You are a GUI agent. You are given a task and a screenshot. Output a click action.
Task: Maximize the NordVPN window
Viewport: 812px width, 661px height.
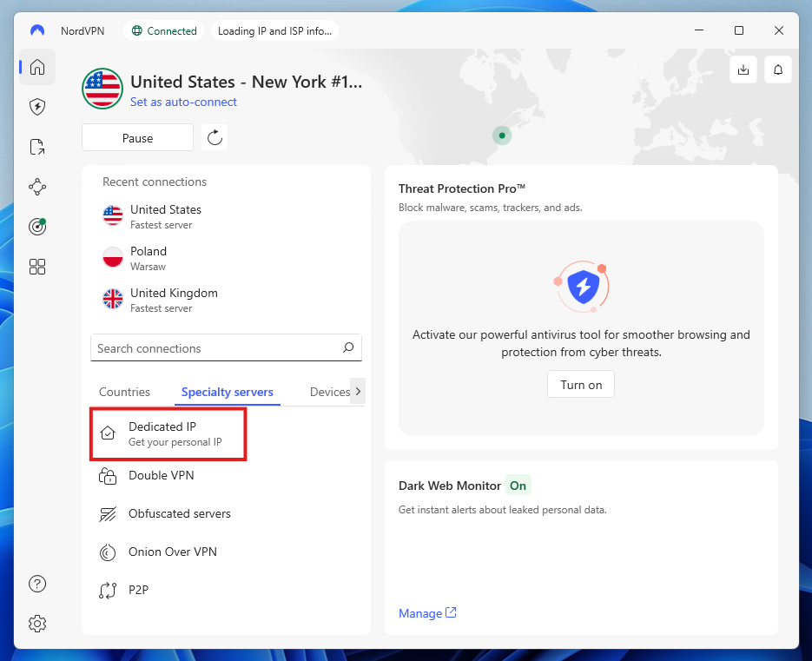pos(739,30)
